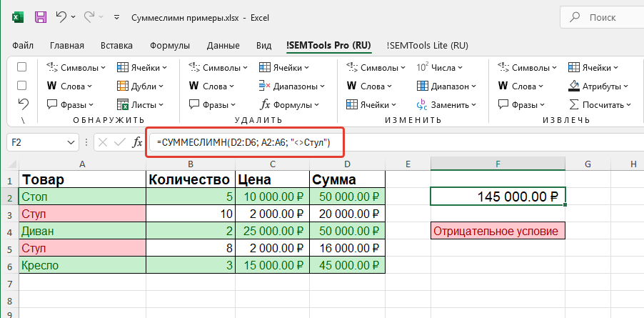Click the Undo arrow in title bar

click(62, 16)
